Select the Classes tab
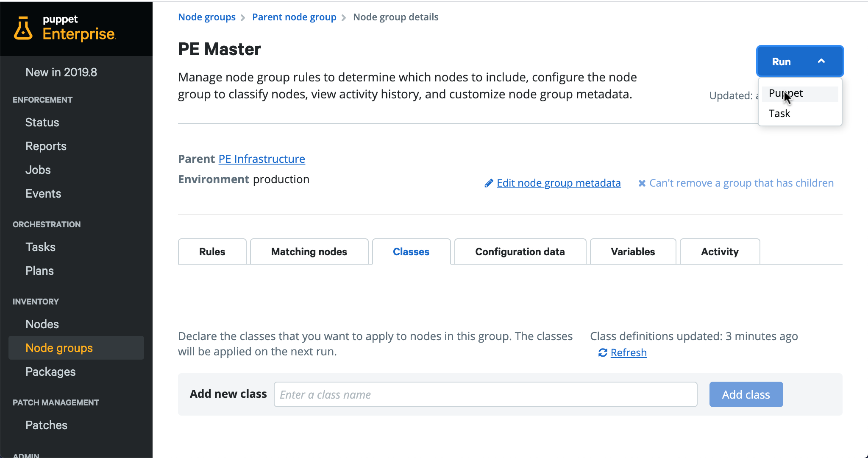This screenshot has height=458, width=868. tap(411, 251)
